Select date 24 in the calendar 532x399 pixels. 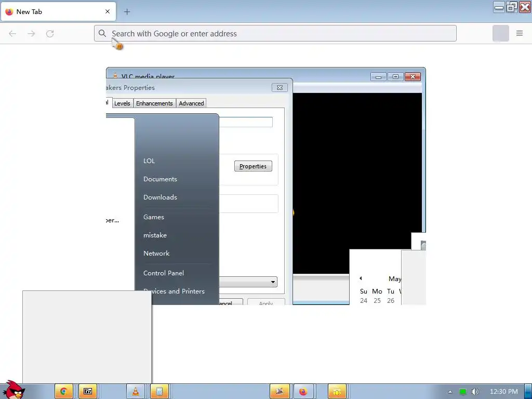point(364,301)
